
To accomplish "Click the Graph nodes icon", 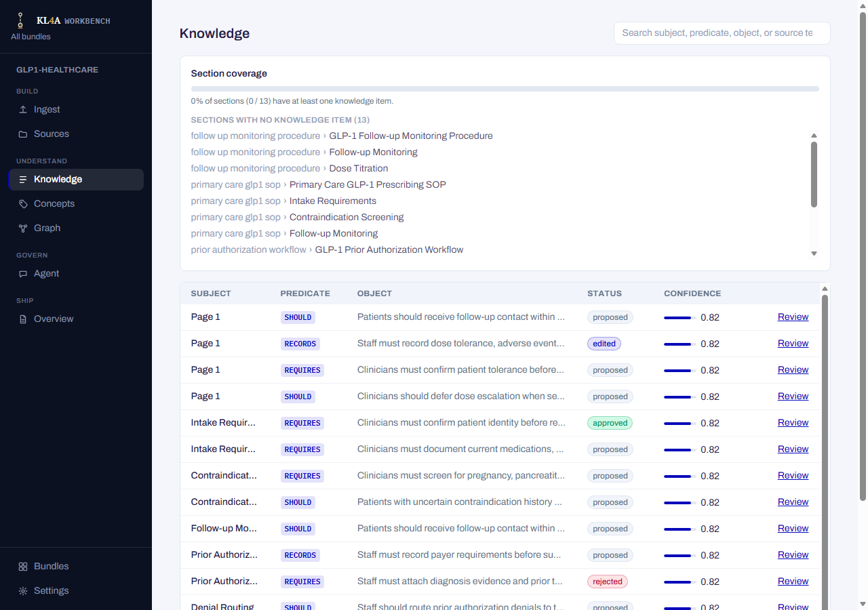I will [23, 228].
